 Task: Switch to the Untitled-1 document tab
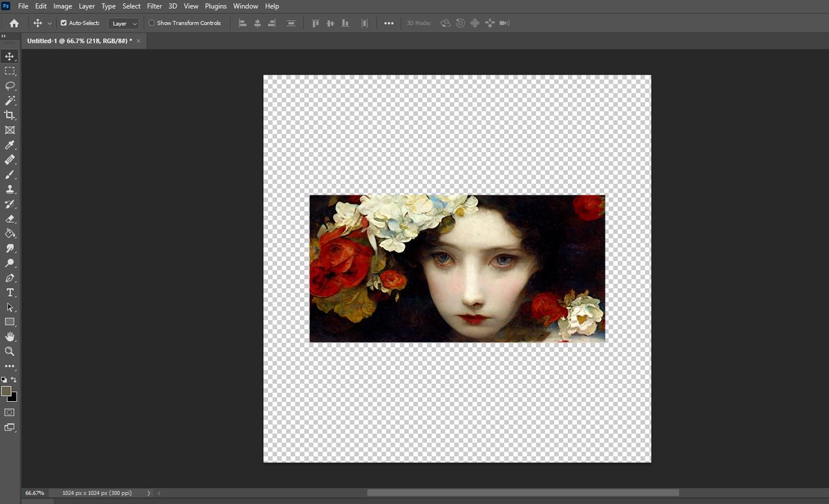(79, 41)
